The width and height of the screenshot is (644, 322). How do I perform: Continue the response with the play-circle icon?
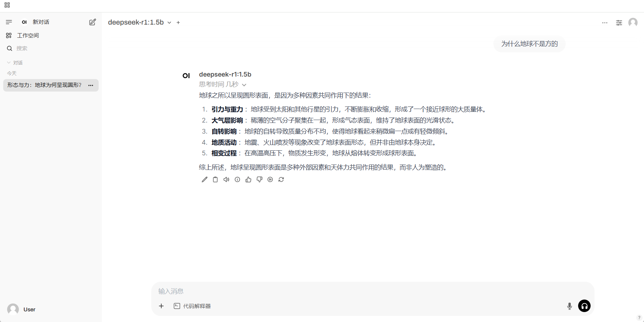click(x=270, y=180)
